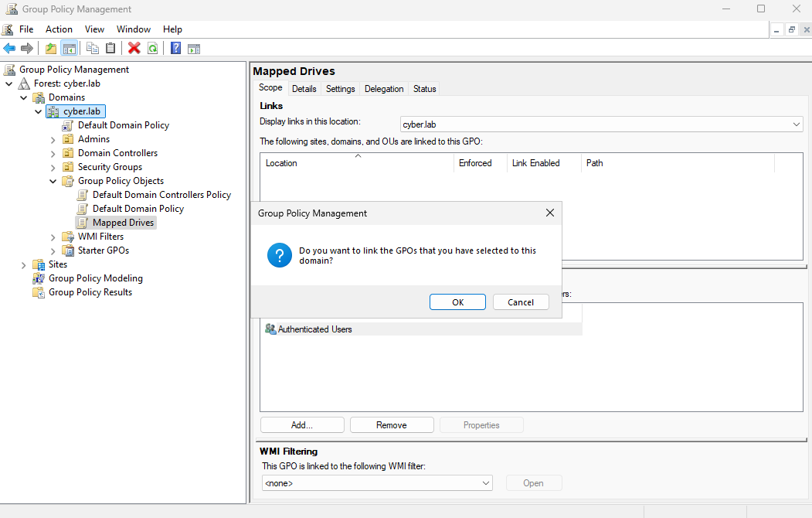Click the Paste clipboard icon
Image resolution: width=812 pixels, height=518 pixels.
click(x=110, y=49)
